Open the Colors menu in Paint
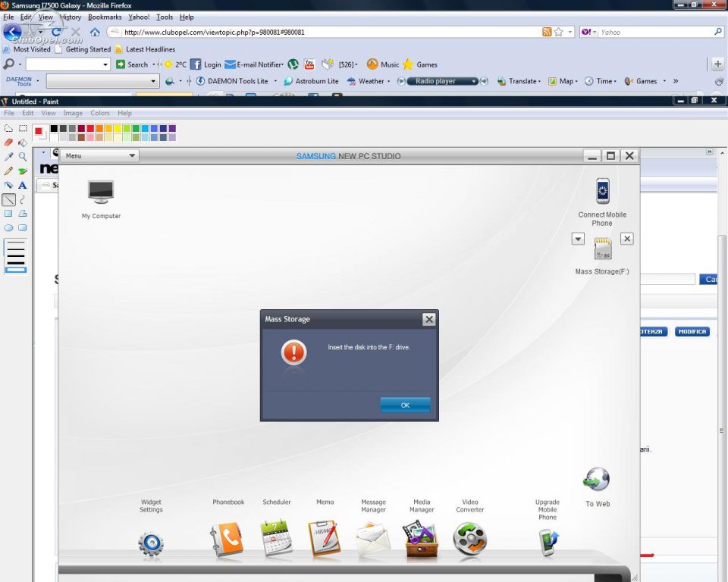The width and height of the screenshot is (728, 582). pyautogui.click(x=100, y=113)
